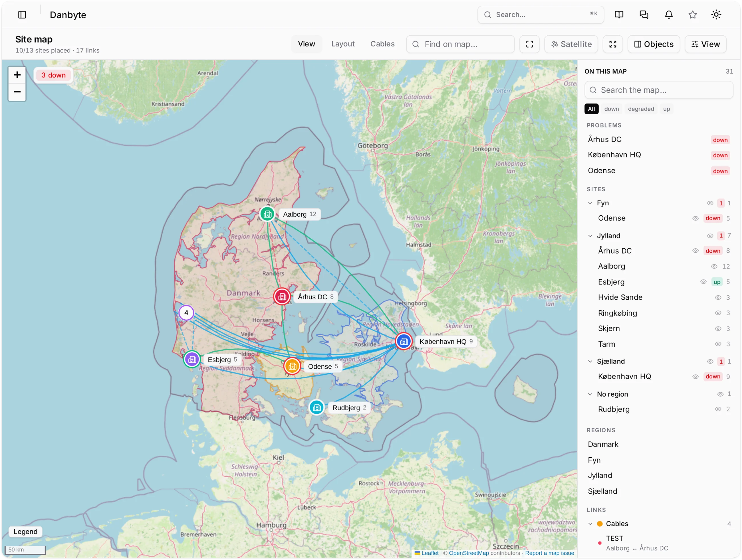This screenshot has height=560, width=742.
Task: Click the 3 down alert badge
Action: [53, 75]
